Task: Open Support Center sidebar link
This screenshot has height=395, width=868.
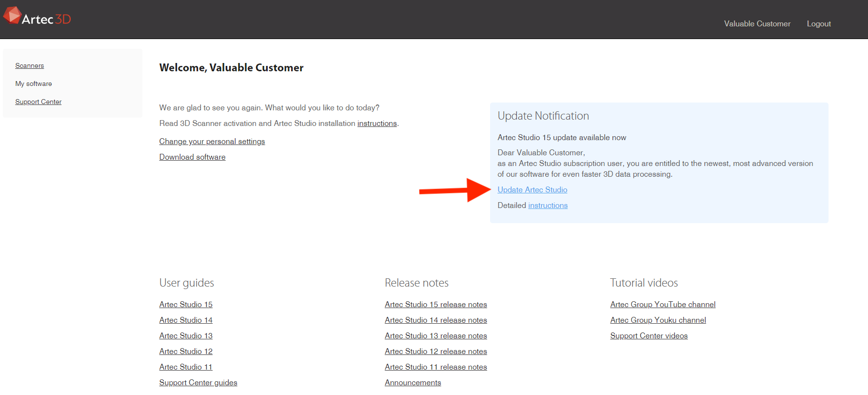Action: 38,102
